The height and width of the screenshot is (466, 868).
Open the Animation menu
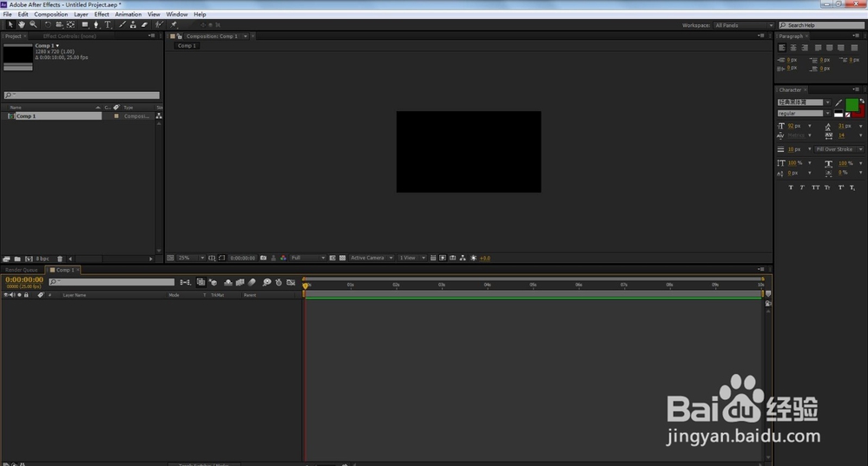coord(128,15)
